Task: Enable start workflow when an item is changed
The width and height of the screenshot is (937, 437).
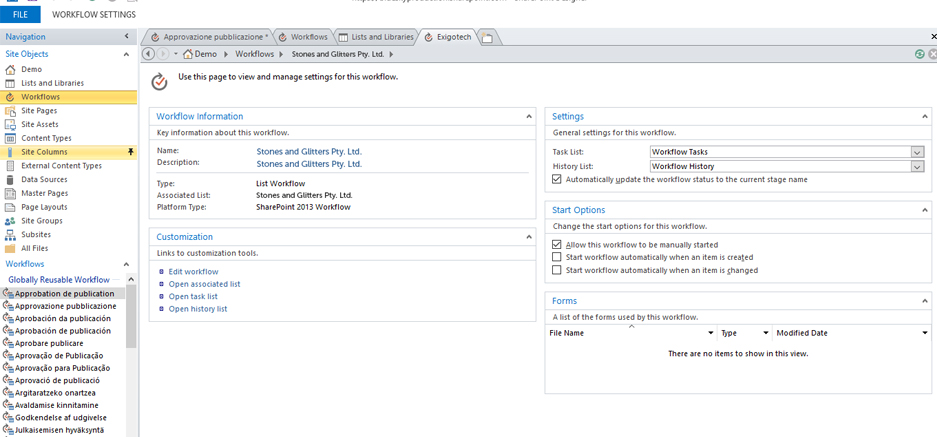Action: pos(557,270)
